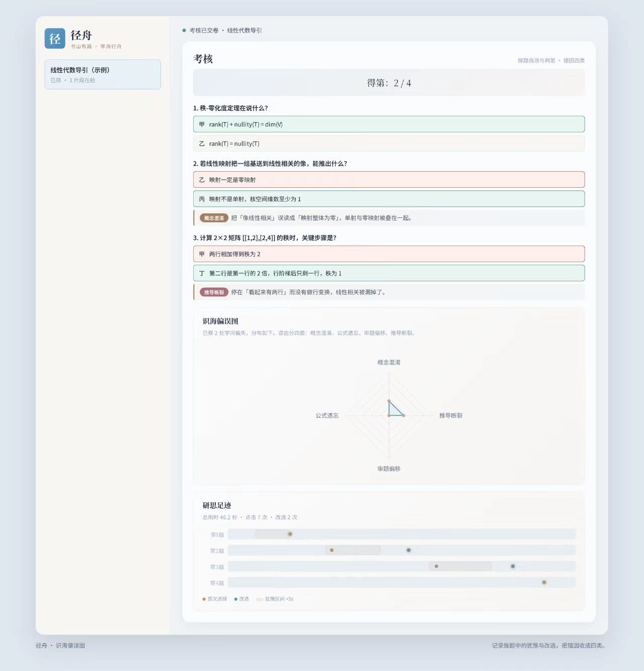Choose answer 丙 映射不是单射，核空间维数至少为 1
The height and width of the screenshot is (671, 644).
(389, 199)
